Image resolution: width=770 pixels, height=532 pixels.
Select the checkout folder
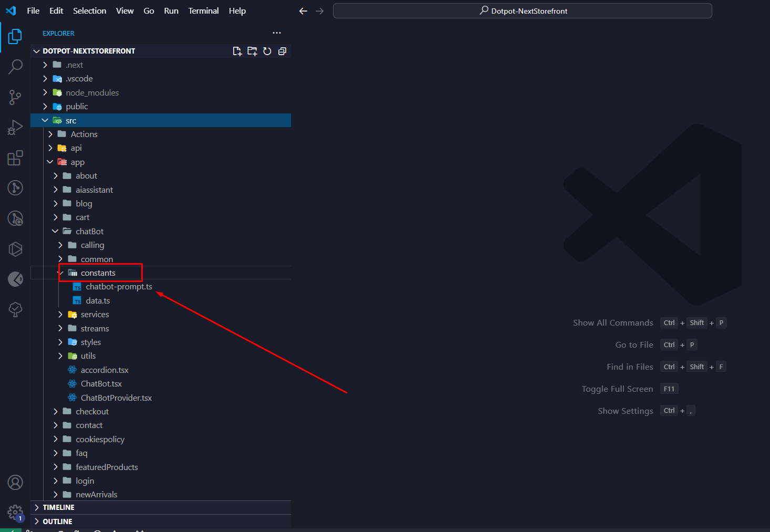[x=161, y=412]
